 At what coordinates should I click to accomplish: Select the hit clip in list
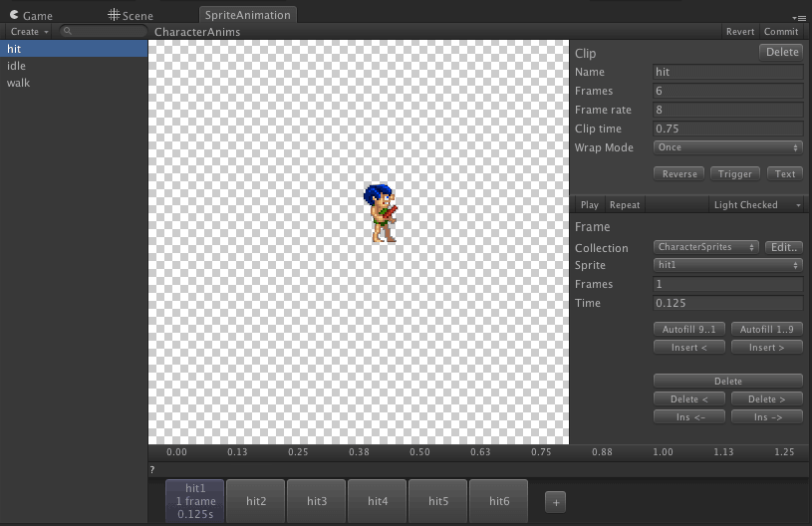[74, 49]
